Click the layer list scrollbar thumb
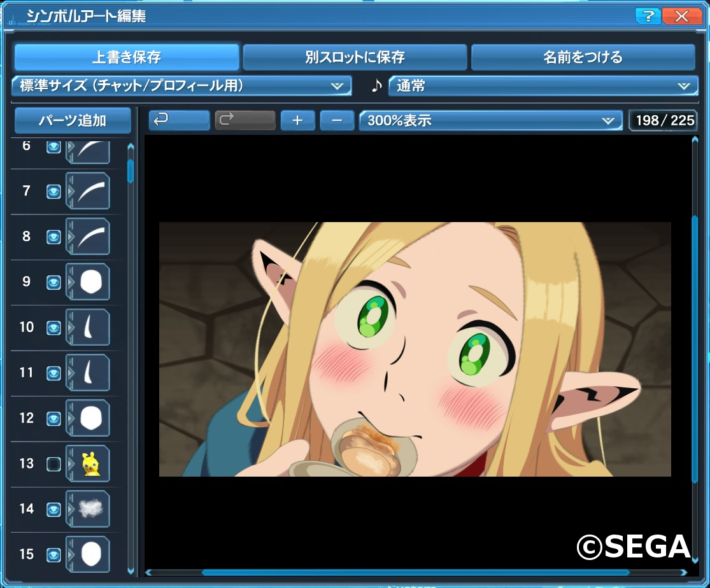The width and height of the screenshot is (710, 588). (x=131, y=171)
